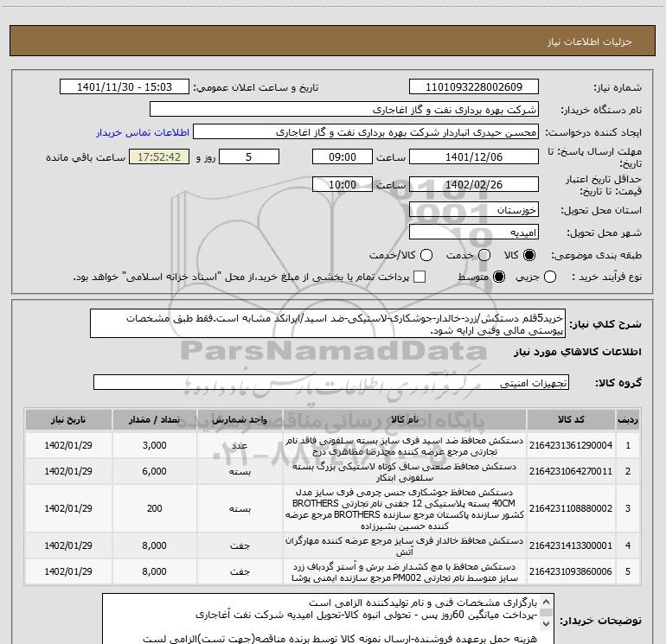Click quantity 200 in row 3
The width and height of the screenshot is (666, 644).
point(155,508)
